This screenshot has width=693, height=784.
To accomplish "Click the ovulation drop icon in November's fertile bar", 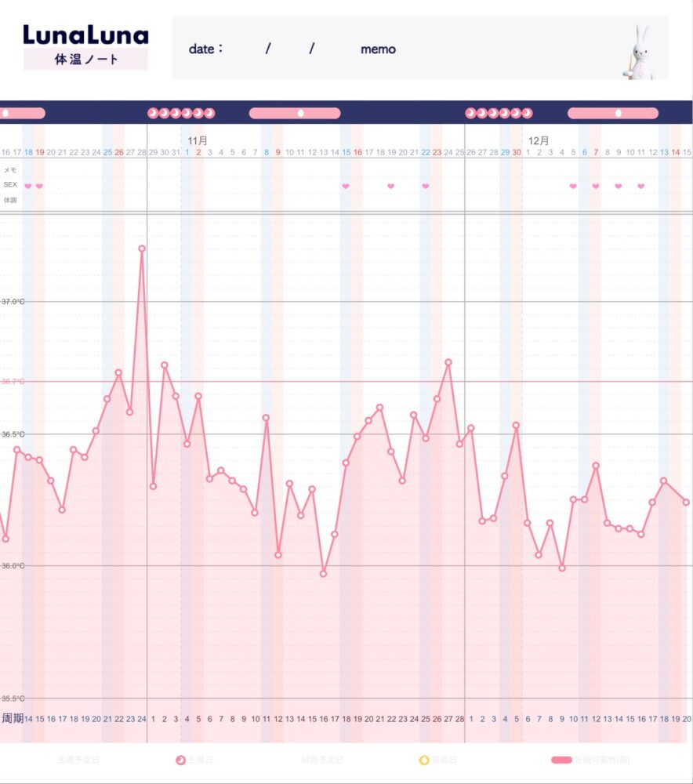I will point(299,113).
